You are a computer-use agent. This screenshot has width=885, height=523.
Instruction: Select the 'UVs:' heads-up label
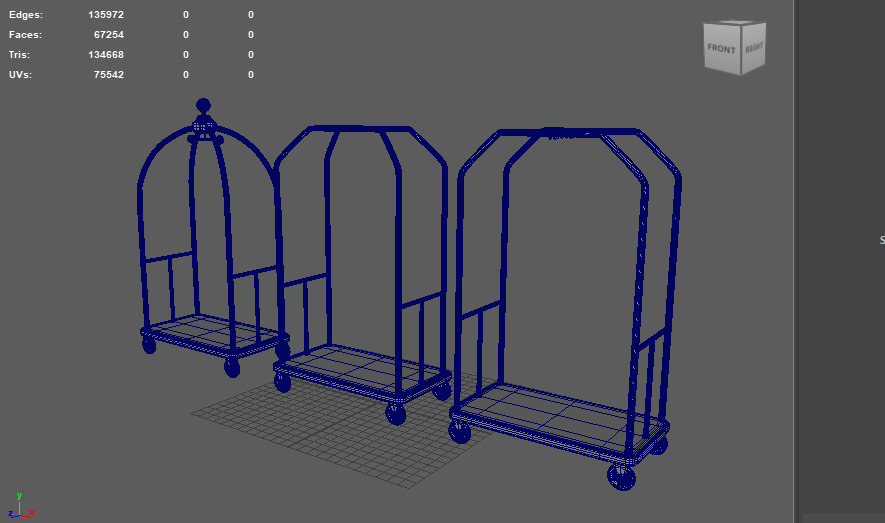[20, 74]
